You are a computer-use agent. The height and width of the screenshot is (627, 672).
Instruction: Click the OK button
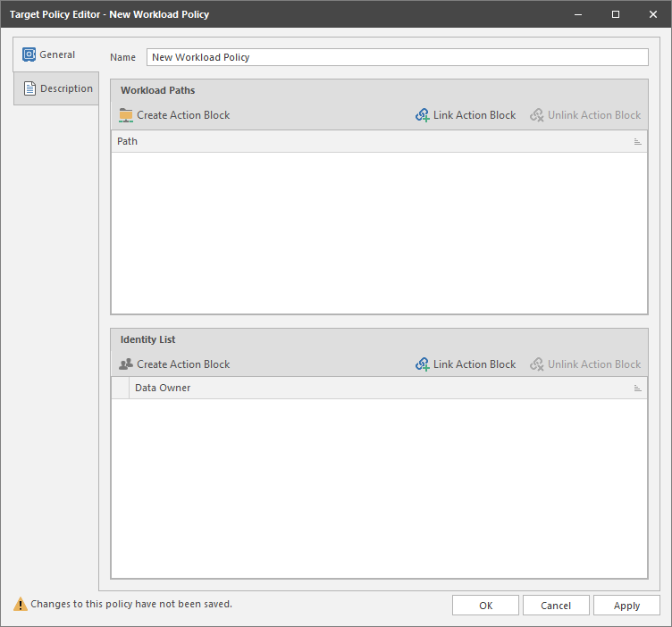tap(485, 606)
